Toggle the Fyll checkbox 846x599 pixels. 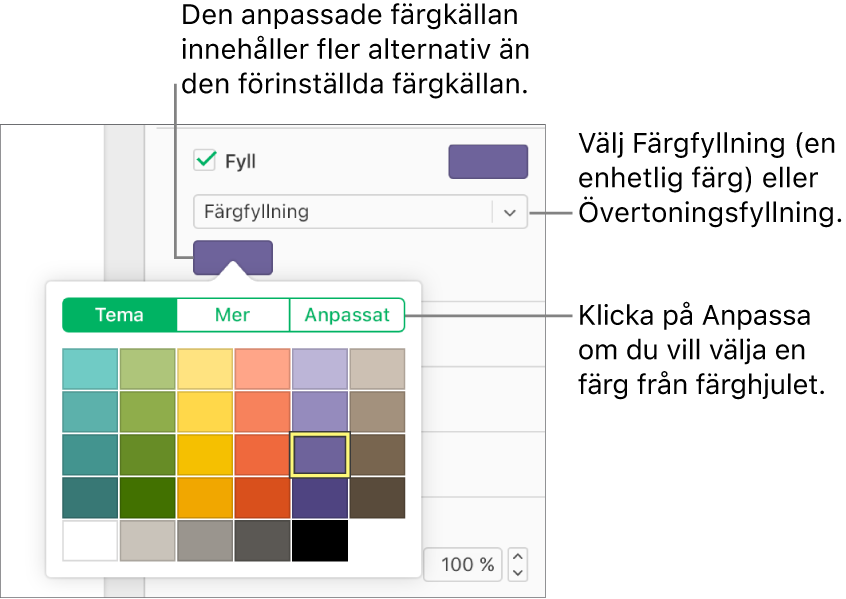[x=205, y=161]
